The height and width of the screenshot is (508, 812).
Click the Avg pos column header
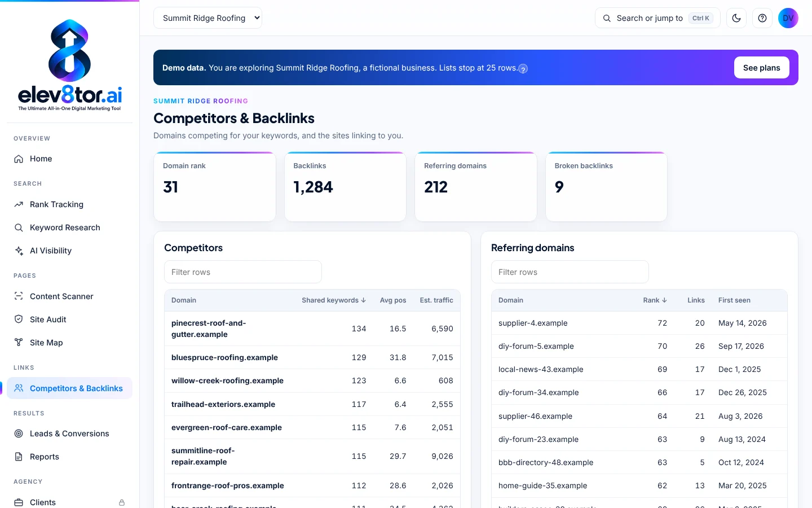[x=393, y=300]
